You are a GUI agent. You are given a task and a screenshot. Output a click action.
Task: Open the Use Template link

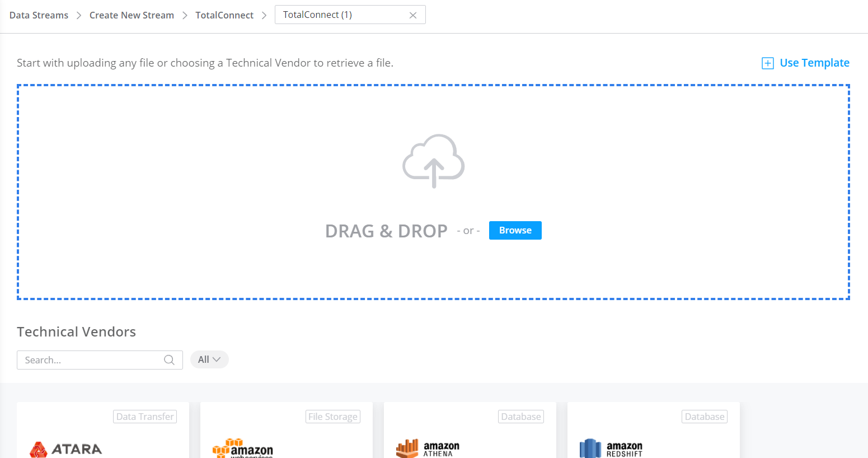[x=814, y=63]
